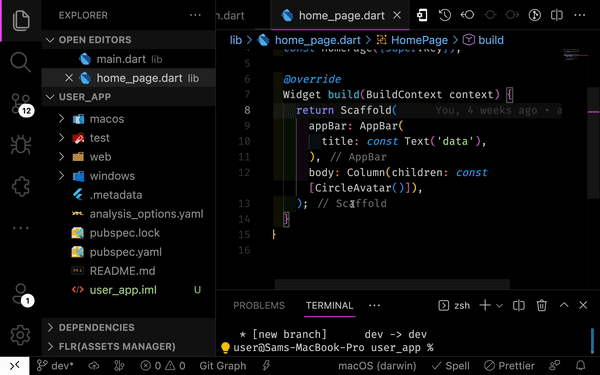Expand the Dependencies section
This screenshot has height=375, width=600.
(128, 328)
